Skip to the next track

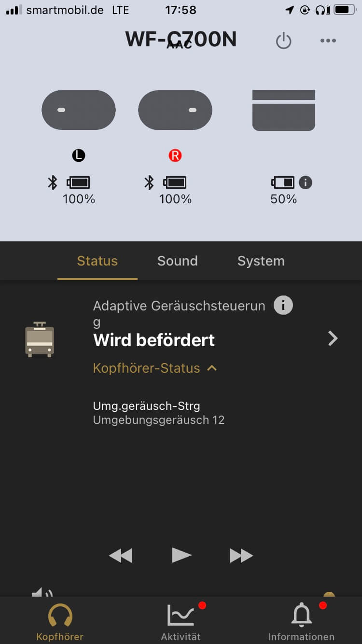coord(241,556)
